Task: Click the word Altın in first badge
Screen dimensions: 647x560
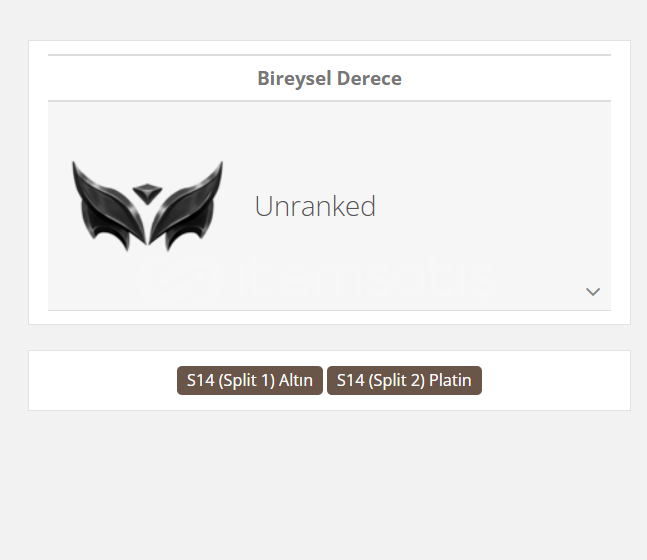Action: (x=295, y=380)
